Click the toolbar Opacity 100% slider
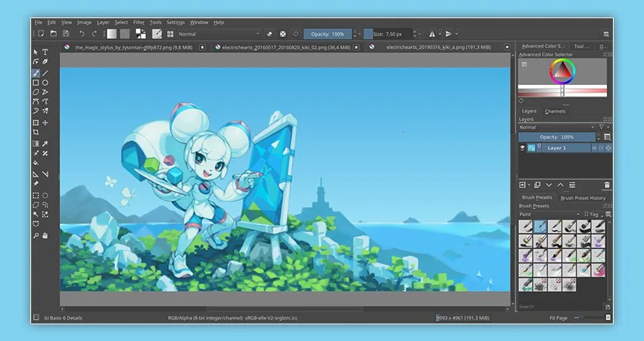Viewport: 644px width, 341px height. coord(328,34)
